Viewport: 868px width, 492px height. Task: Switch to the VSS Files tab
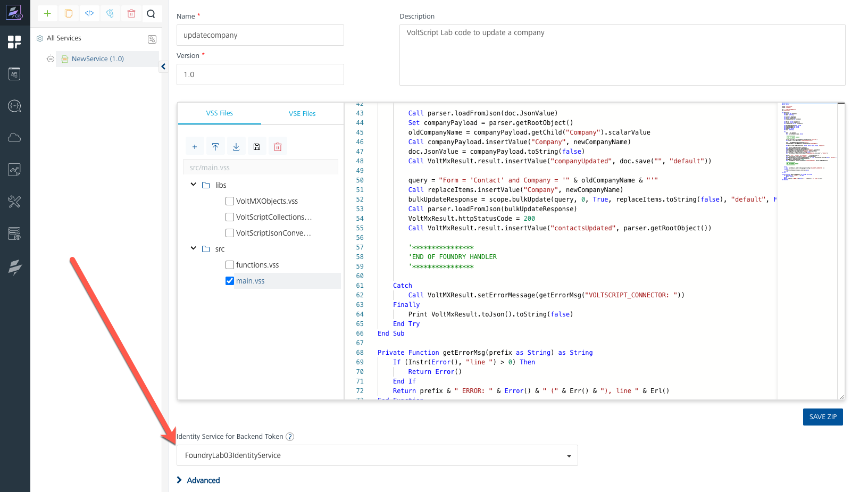(x=220, y=113)
